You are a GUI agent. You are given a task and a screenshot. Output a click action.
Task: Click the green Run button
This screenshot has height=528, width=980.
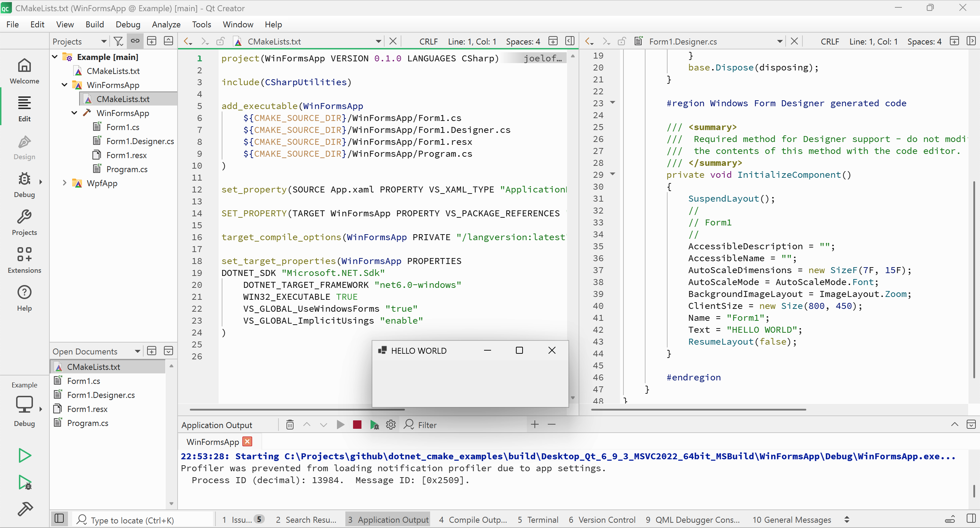point(25,455)
